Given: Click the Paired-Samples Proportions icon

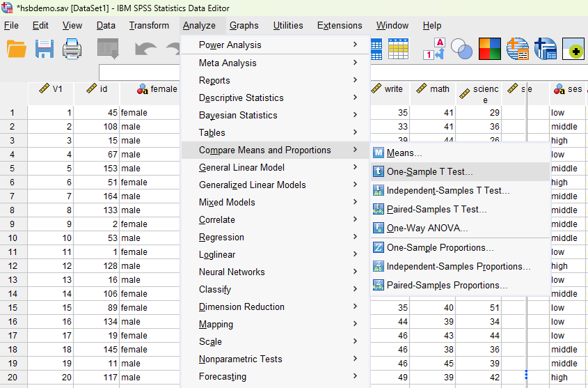Looking at the screenshot, I should (379, 285).
